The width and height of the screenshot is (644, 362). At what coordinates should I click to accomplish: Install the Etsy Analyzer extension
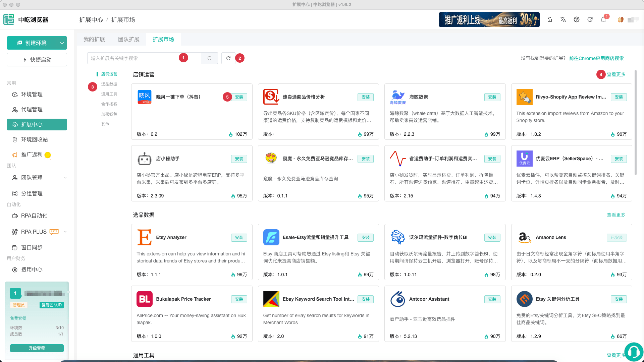pyautogui.click(x=239, y=238)
